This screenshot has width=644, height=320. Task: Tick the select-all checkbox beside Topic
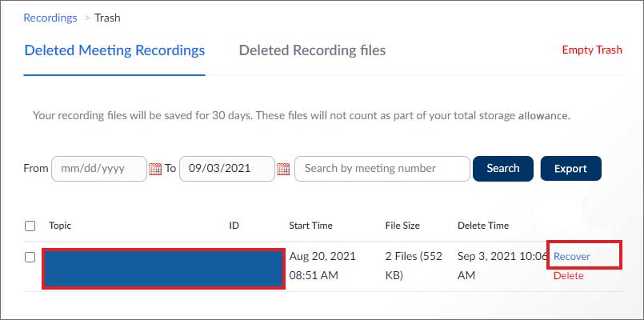(x=30, y=226)
